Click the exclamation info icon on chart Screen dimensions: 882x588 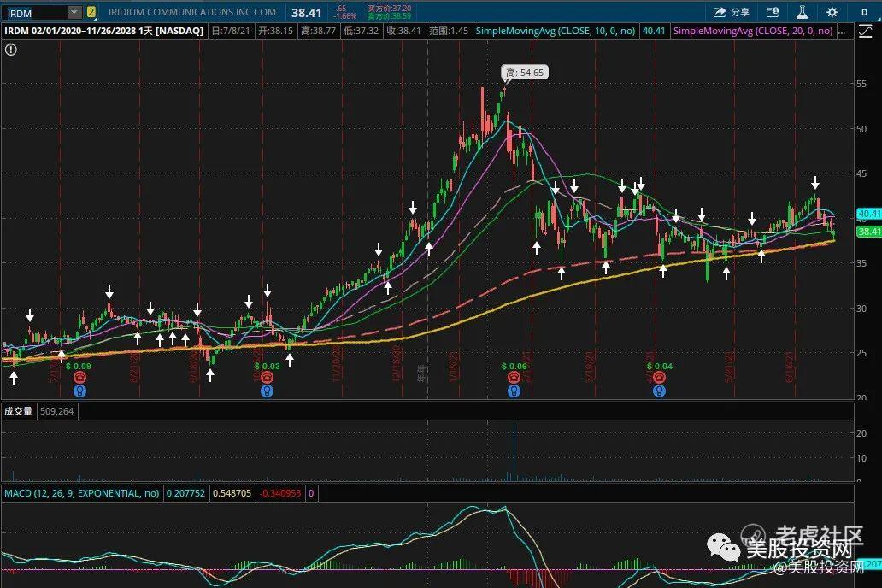[x=11, y=50]
